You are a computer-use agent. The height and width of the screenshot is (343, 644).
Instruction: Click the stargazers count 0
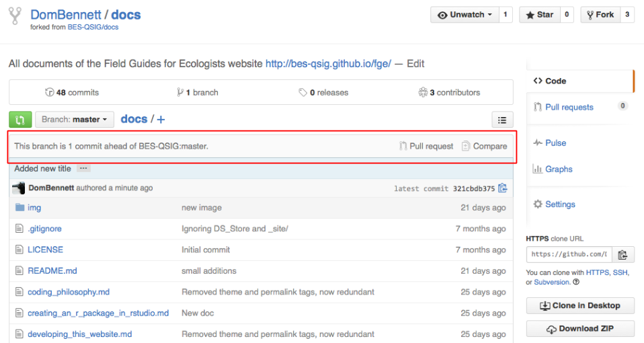pyautogui.click(x=567, y=15)
